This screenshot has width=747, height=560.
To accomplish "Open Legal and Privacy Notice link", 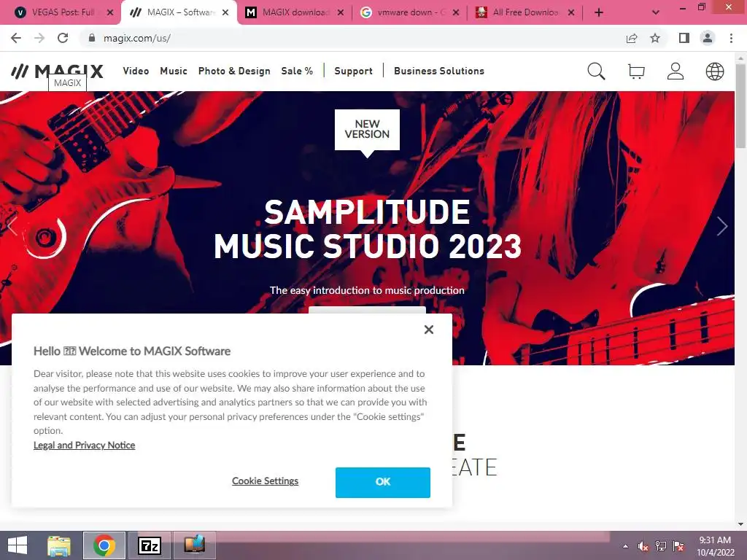I will point(85,446).
